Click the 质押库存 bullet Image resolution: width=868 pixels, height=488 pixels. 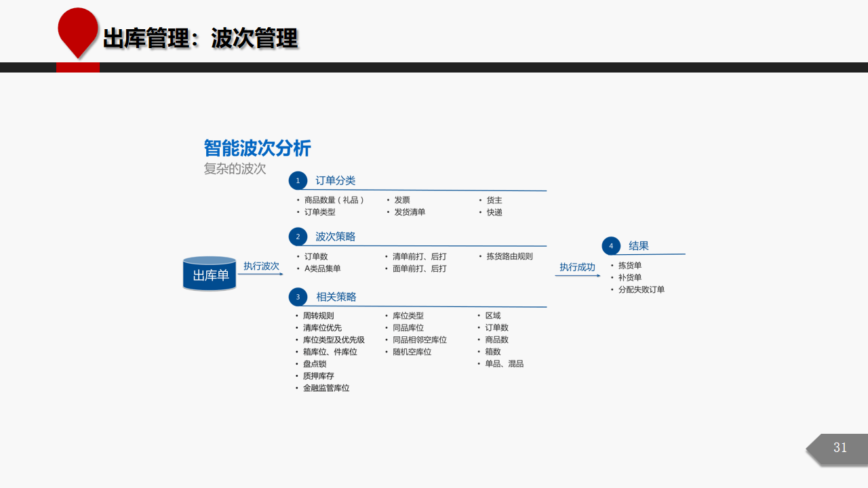pos(319,376)
